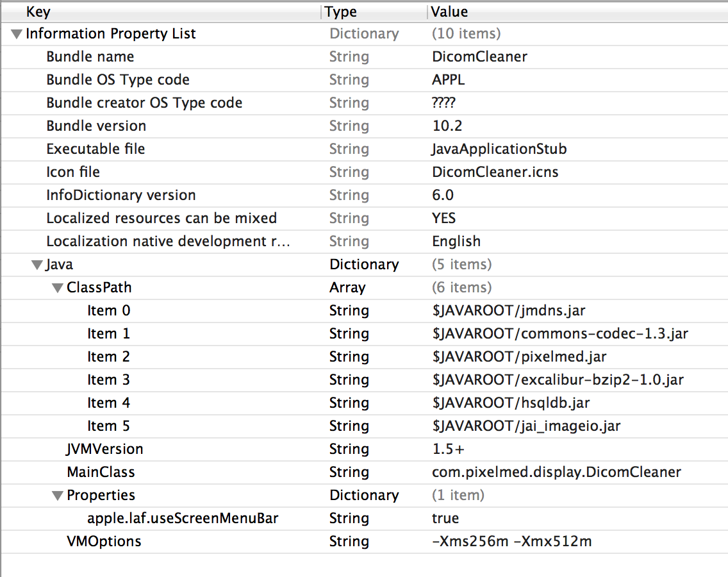Image resolution: width=728 pixels, height=577 pixels.
Task: Select the Bundle OS Type code row
Action: (x=118, y=79)
